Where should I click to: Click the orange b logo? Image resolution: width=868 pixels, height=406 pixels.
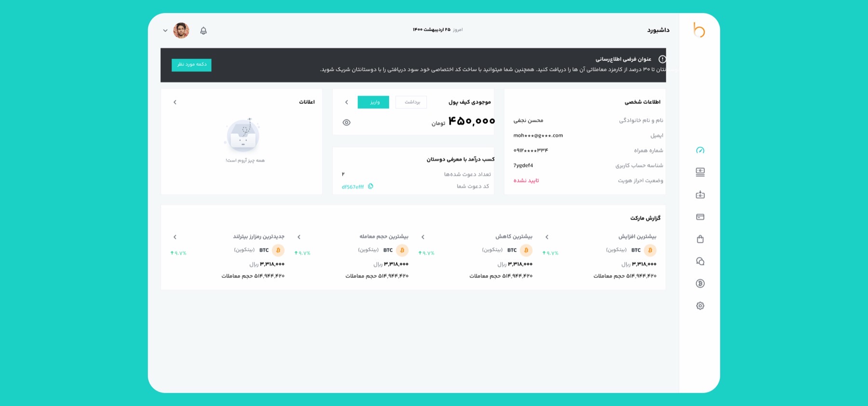[699, 30]
